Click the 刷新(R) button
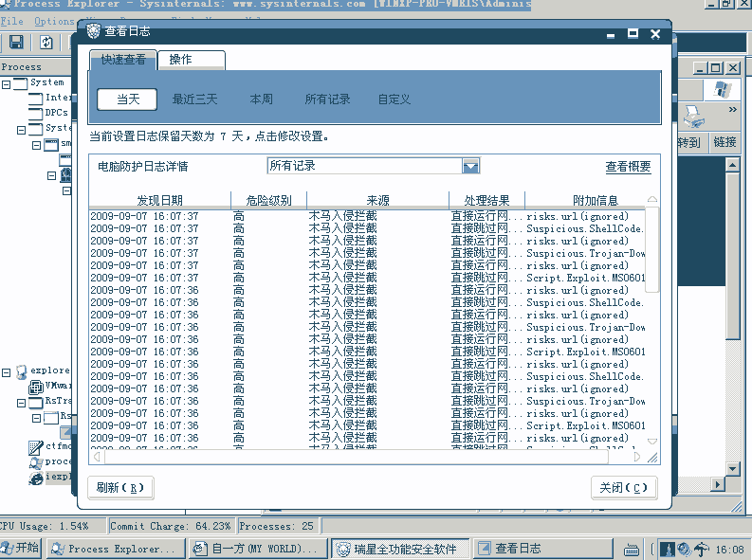 pos(120,488)
